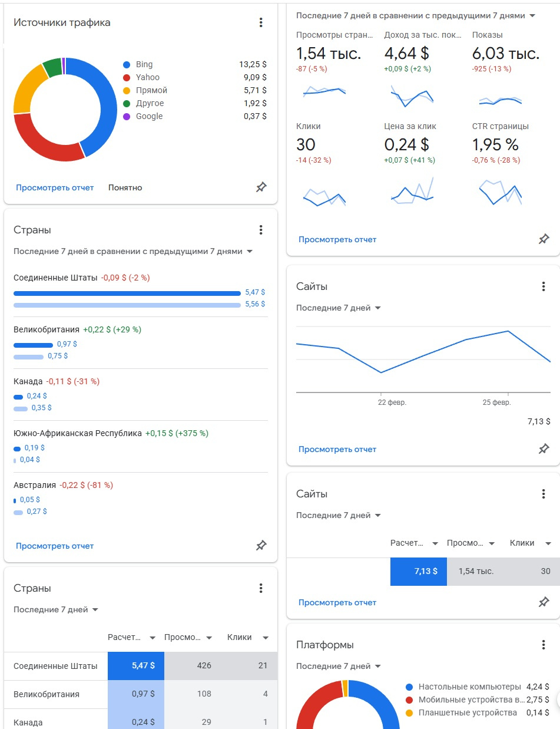Open Последние 7 дней dropdown in Сайты chart card
The height and width of the screenshot is (729, 560).
pos(339,308)
